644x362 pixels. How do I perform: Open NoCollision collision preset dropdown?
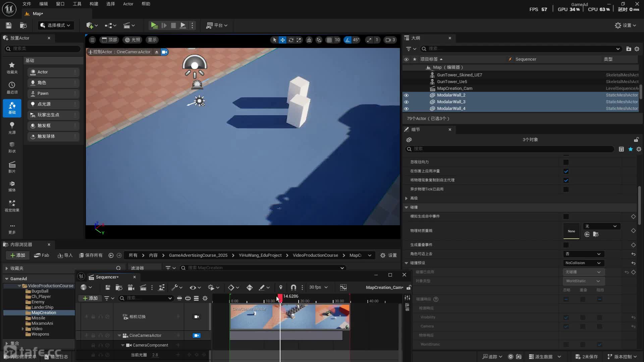pos(583,263)
